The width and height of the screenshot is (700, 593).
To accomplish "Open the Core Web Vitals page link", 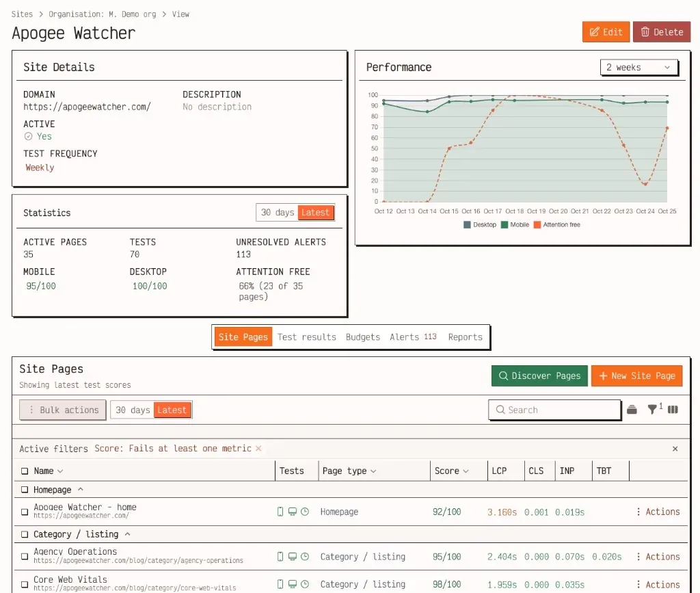I will click(70, 579).
